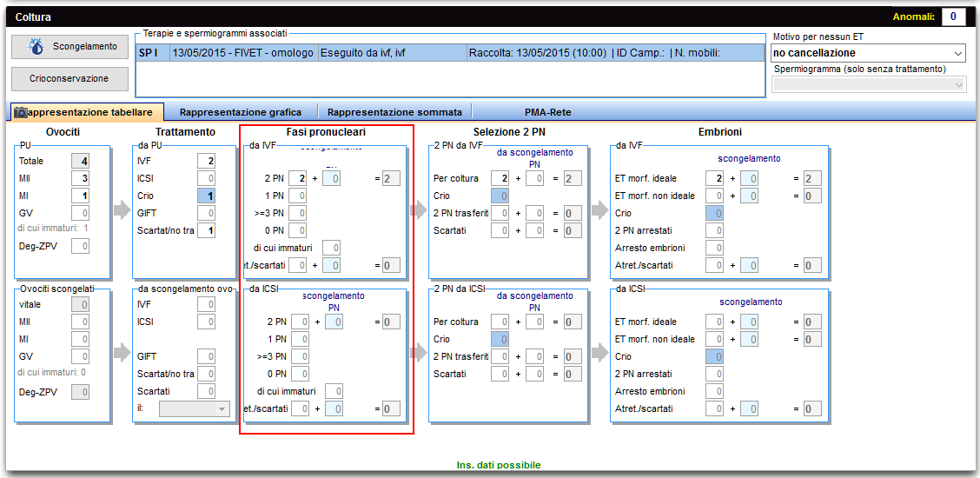The image size is (980, 478).
Task: Click the Ovociti scongelati vitale field
Action: (81, 304)
